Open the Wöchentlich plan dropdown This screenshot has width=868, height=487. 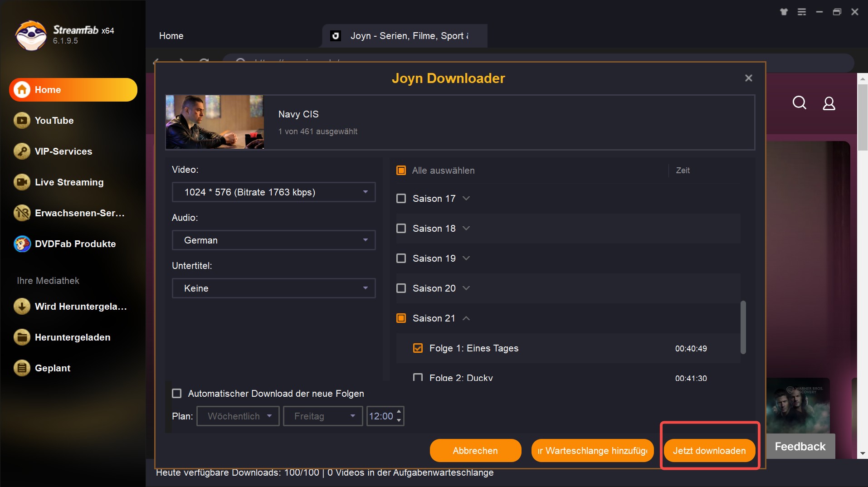pyautogui.click(x=238, y=416)
